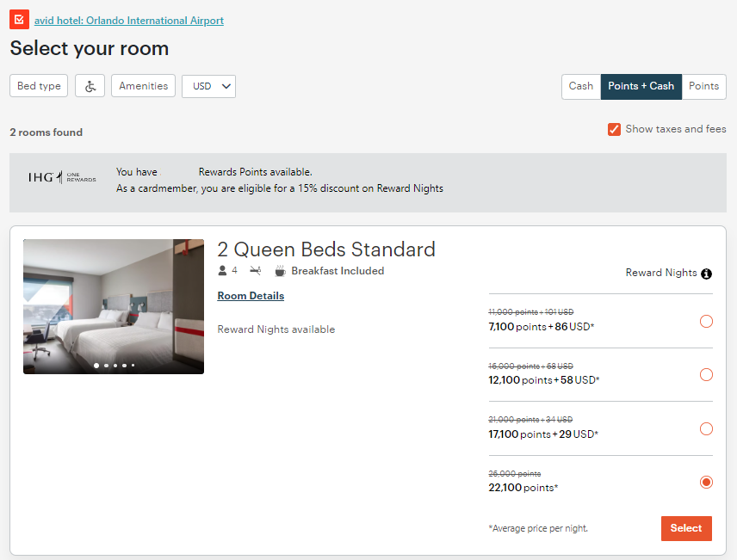Switch to the Cash payment tab
Viewport: 737px width, 560px height.
coord(580,86)
